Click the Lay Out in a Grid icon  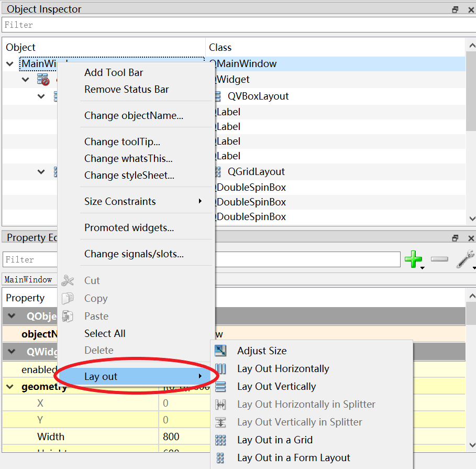220,440
